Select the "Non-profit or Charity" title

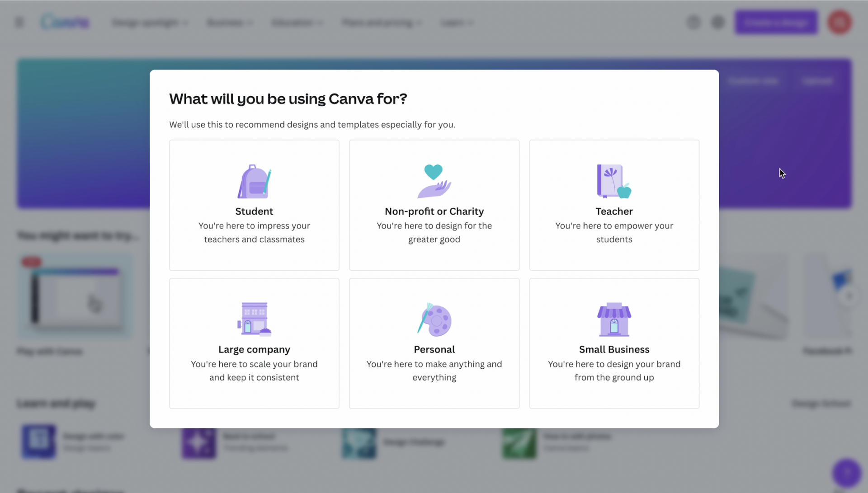(x=434, y=211)
